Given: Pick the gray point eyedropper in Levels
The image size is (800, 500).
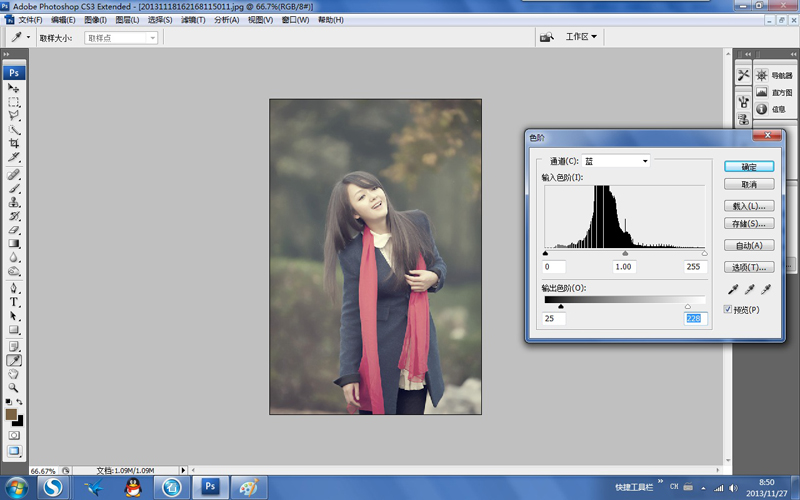Looking at the screenshot, I should coord(749,289).
